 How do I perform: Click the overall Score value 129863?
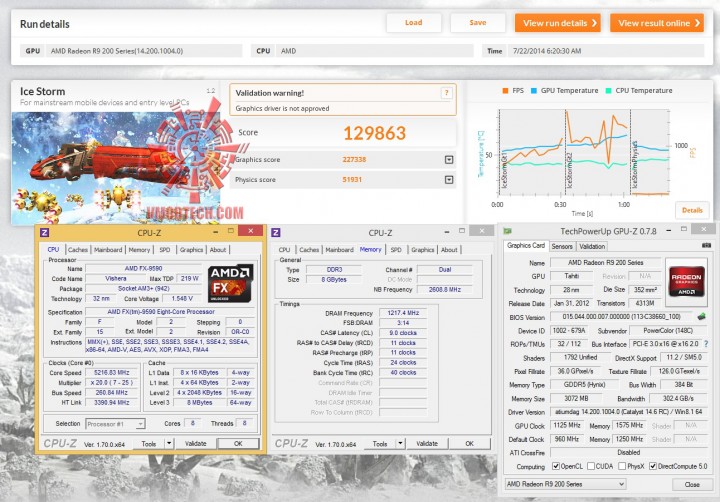375,133
